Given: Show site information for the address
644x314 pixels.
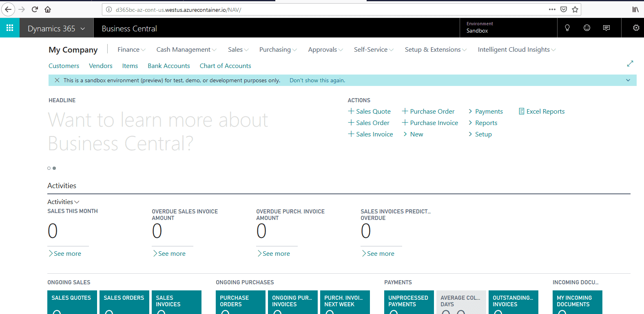Looking at the screenshot, I should [x=109, y=9].
